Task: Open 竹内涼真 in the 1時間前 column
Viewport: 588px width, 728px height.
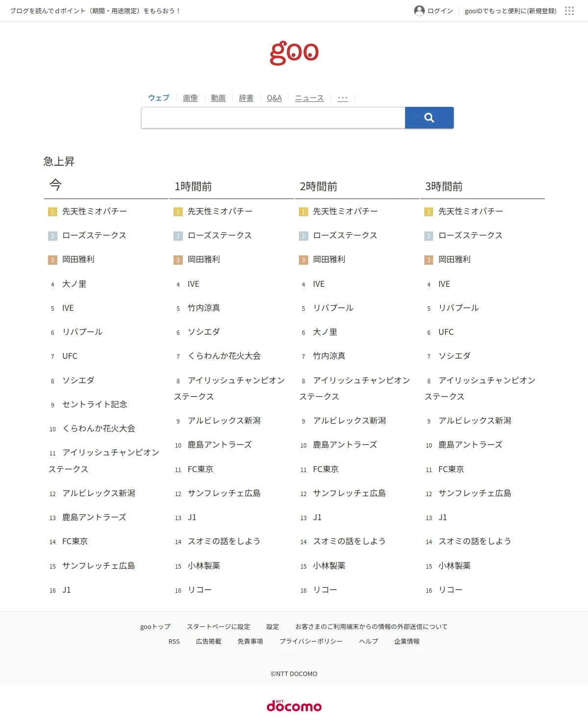Action: 204,308
